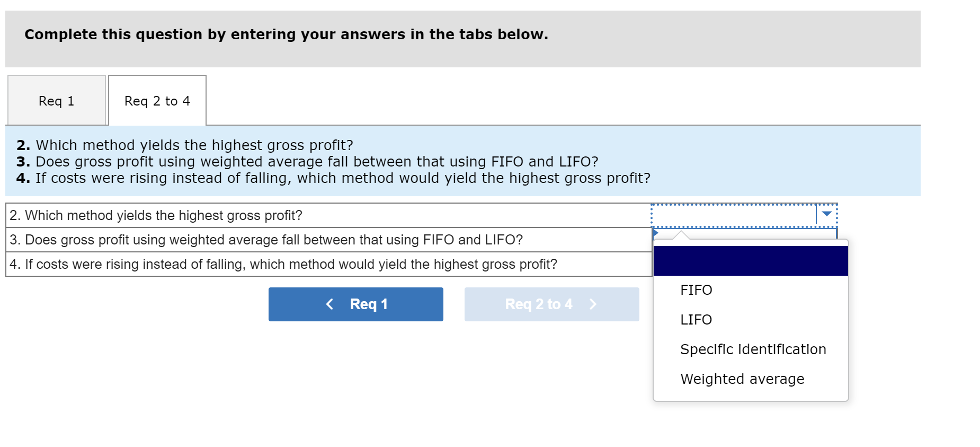Click the answer area for question 3
The width and height of the screenshot is (980, 447).
click(x=742, y=239)
